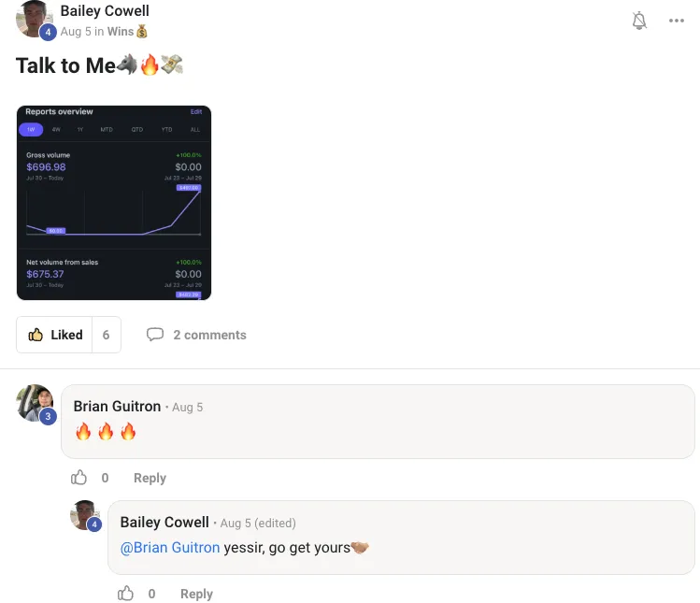The image size is (700, 603).
Task: Open the 2 comments link
Action: click(x=209, y=335)
